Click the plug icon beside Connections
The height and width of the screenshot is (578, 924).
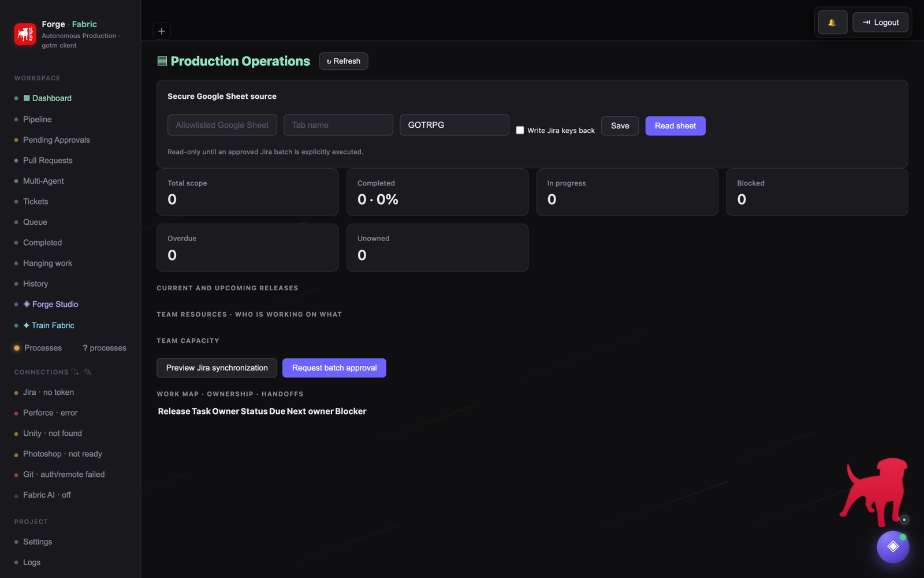click(x=88, y=372)
